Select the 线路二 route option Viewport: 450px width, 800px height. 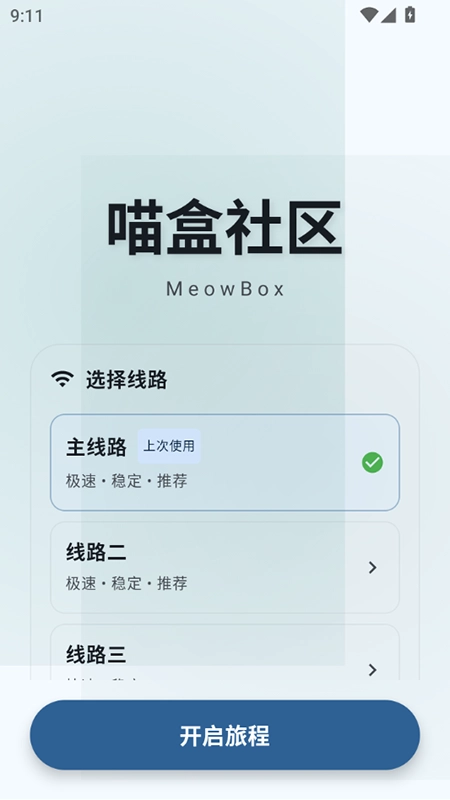[225, 567]
